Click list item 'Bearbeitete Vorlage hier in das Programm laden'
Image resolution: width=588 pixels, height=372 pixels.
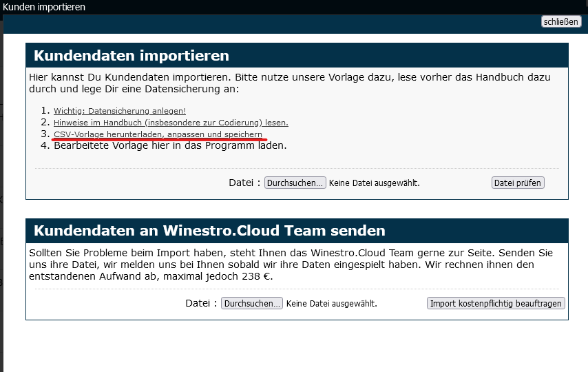click(169, 145)
